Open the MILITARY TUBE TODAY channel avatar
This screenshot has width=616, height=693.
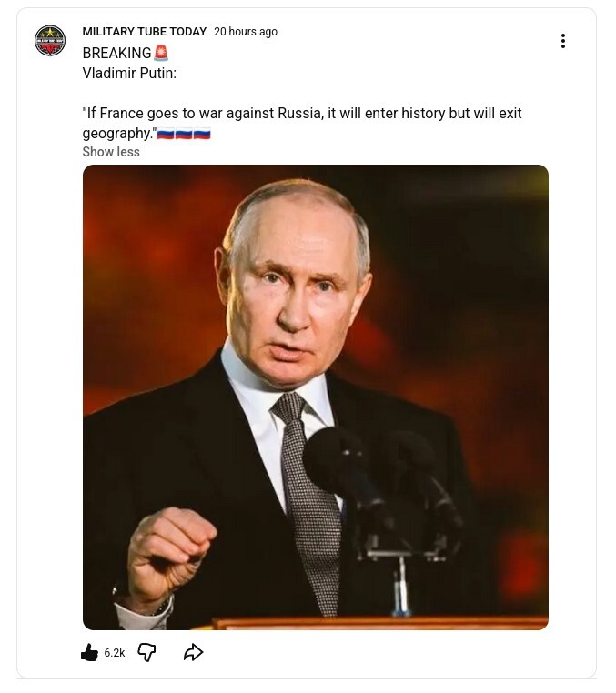pyautogui.click(x=50, y=41)
